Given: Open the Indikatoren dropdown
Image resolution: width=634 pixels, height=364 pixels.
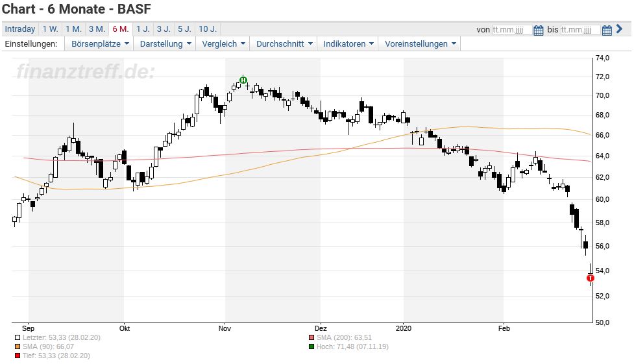Looking at the screenshot, I should coord(348,43).
